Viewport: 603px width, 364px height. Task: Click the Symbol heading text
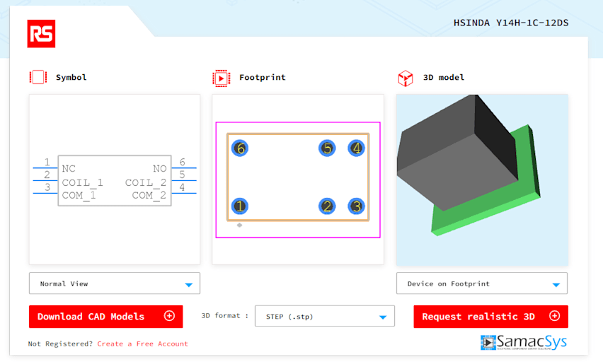71,77
